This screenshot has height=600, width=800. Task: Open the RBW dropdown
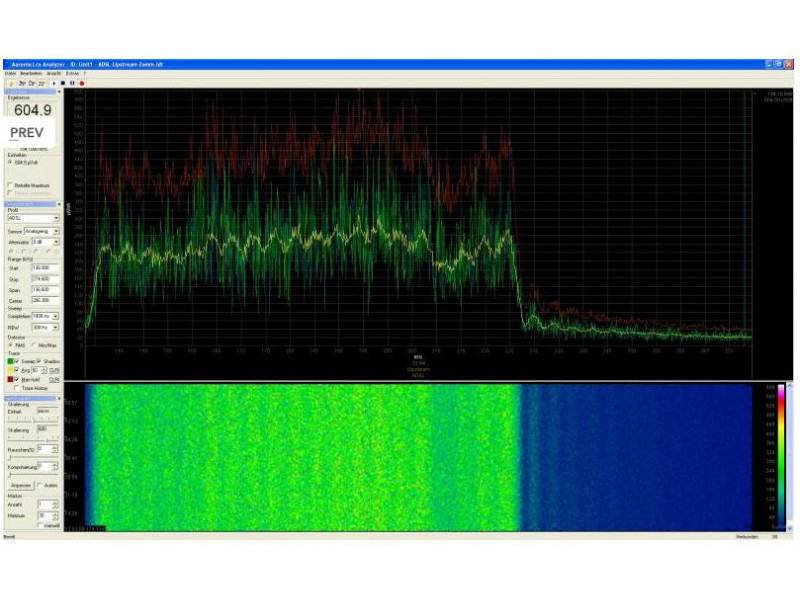[x=45, y=327]
